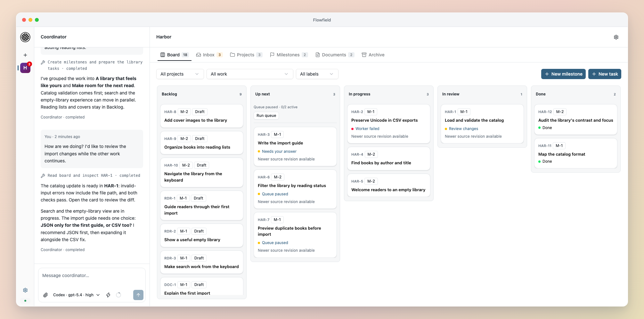Viewport: 644px width, 319px height.
Task: Click Queue paused status on HAR-7 card
Action: click(x=275, y=243)
